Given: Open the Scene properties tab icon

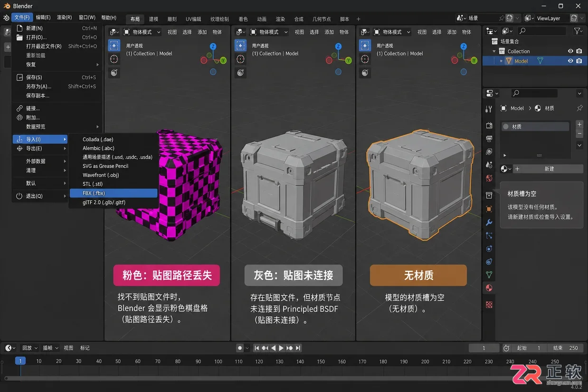Looking at the screenshot, I should click(489, 165).
